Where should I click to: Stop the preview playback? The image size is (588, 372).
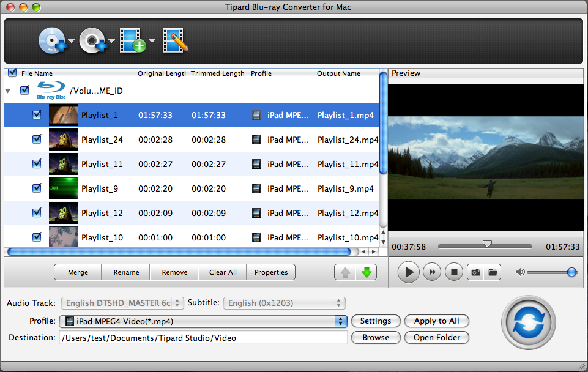[x=454, y=272]
